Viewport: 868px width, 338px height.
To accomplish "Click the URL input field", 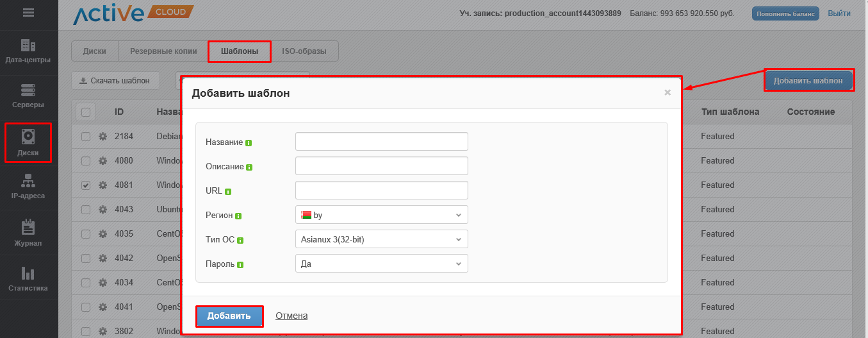I will [381, 190].
